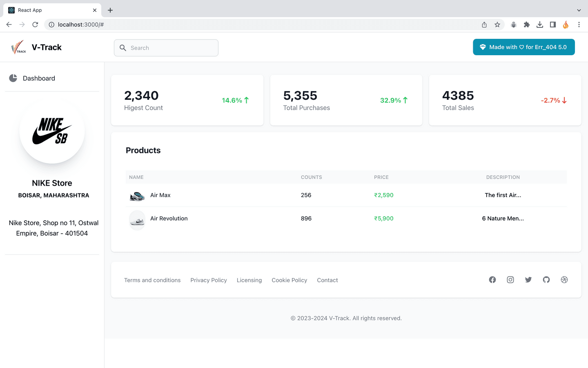Toggle the browser side panel icon
The image size is (588, 368).
(x=553, y=25)
